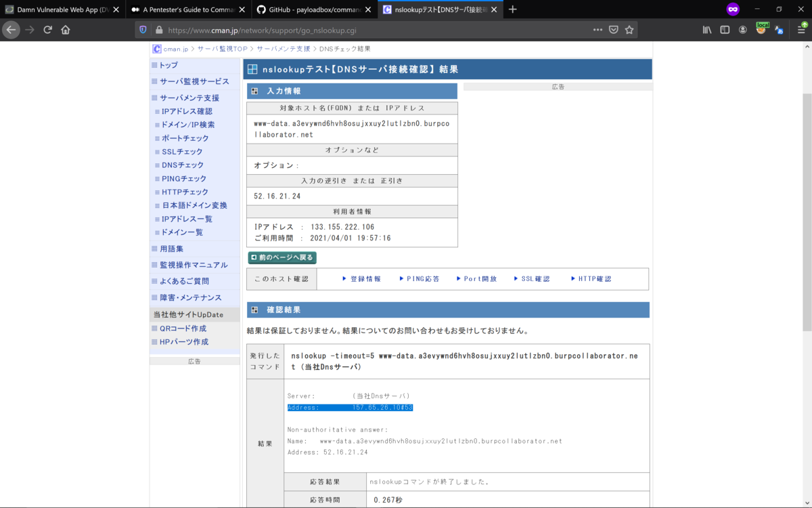
Task: Switch to GitHub payloadbox tab
Action: pos(315,9)
